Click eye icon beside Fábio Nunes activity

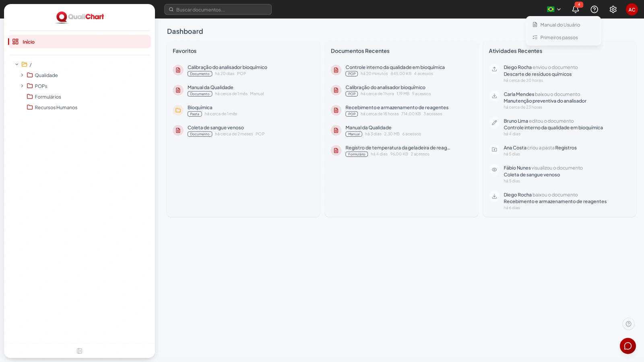click(494, 170)
